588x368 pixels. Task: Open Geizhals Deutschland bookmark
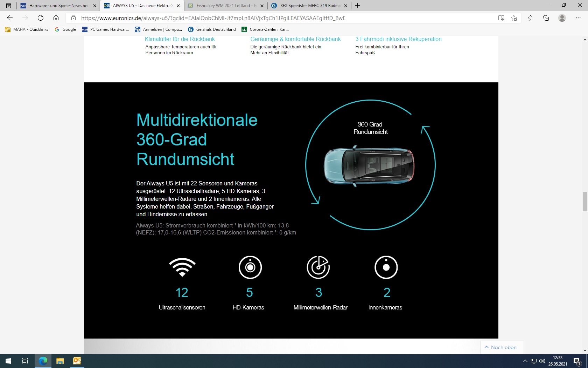(x=212, y=29)
